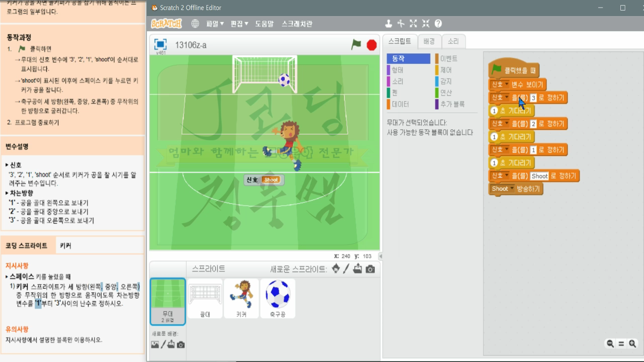Collapse the stage with the small triangle
Screen dimensions: 644x362
click(x=380, y=256)
